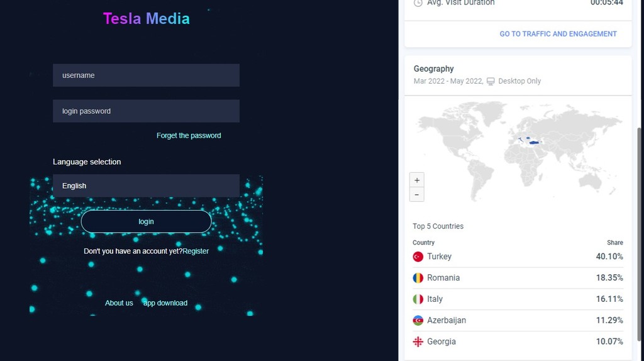Click the Georgia flag icon
The image size is (644, 361).
tap(418, 342)
